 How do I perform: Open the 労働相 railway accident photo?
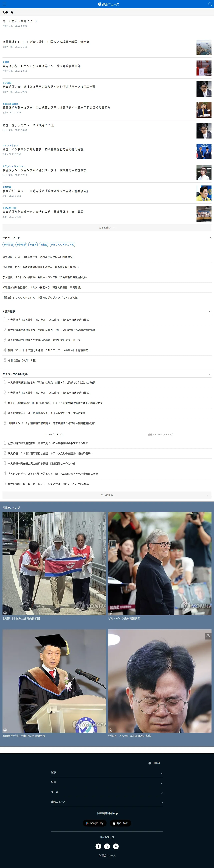(160, 681)
